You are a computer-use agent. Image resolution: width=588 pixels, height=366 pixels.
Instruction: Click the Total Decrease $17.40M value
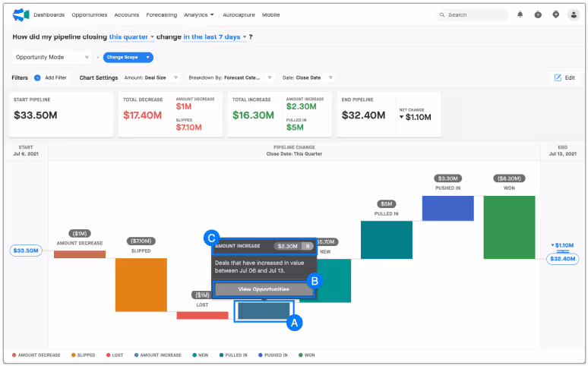point(143,115)
